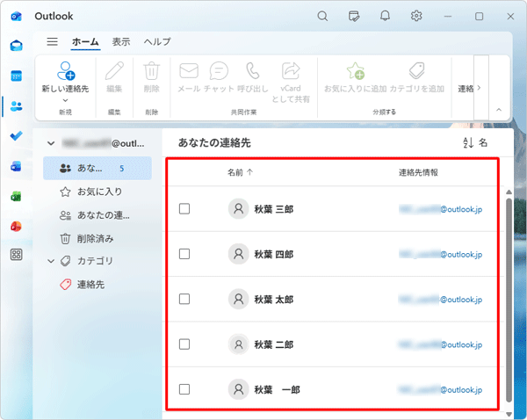Select contact name 秋葉 四郎
The image size is (527, 420).
[273, 255]
